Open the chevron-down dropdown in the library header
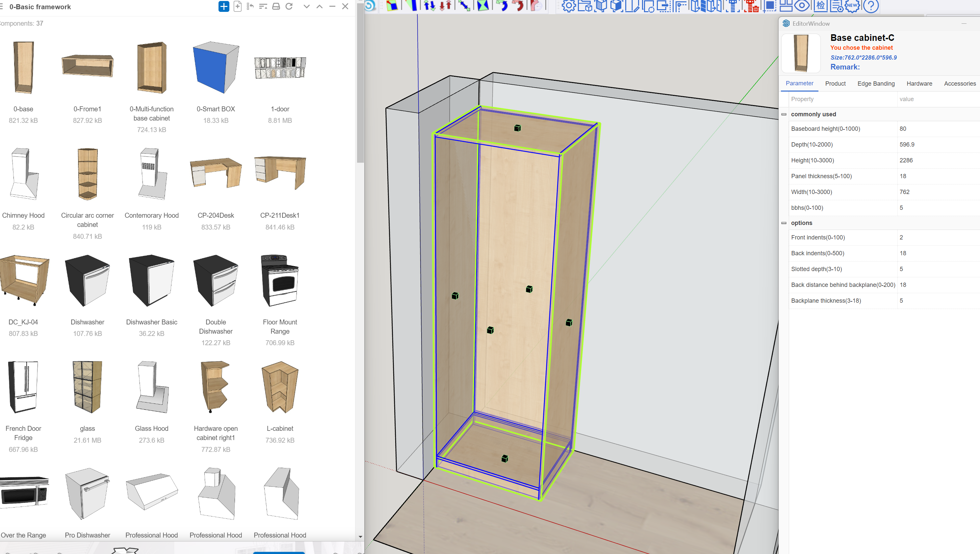 (307, 7)
